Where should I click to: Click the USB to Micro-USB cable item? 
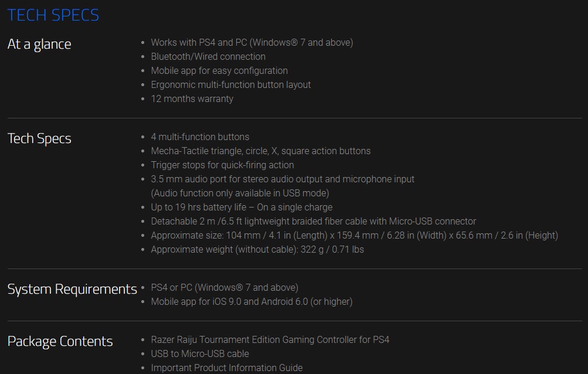click(x=200, y=354)
